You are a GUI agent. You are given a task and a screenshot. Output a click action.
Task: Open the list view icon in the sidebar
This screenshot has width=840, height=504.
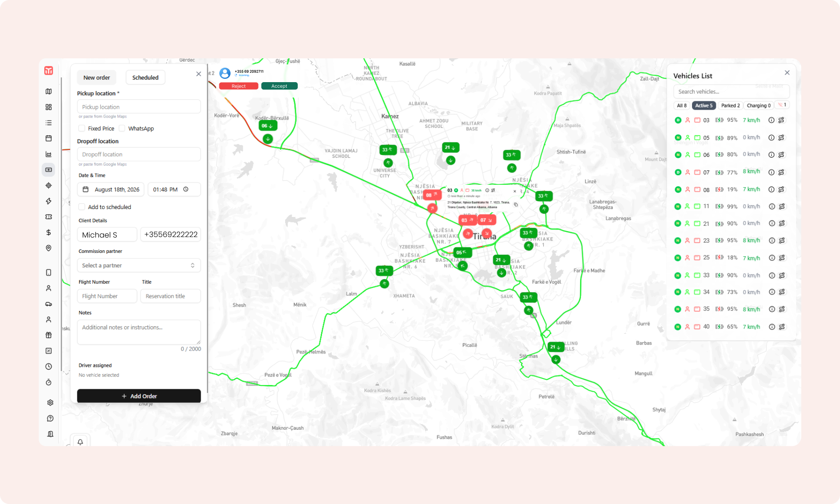pyautogui.click(x=49, y=123)
